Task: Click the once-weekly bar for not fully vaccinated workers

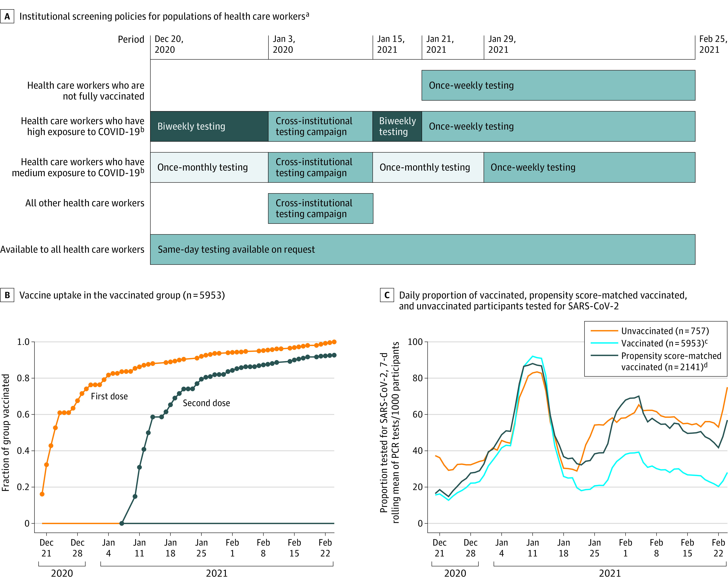Action: (558, 85)
